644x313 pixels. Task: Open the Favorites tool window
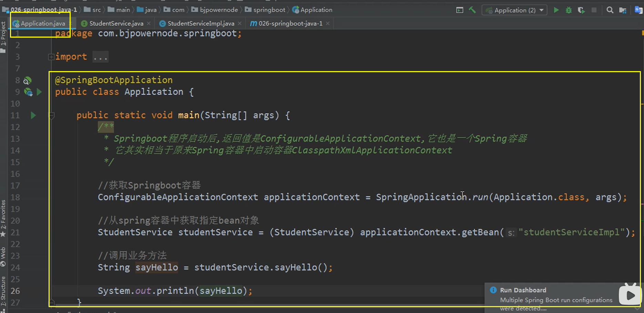pyautogui.click(x=3, y=218)
